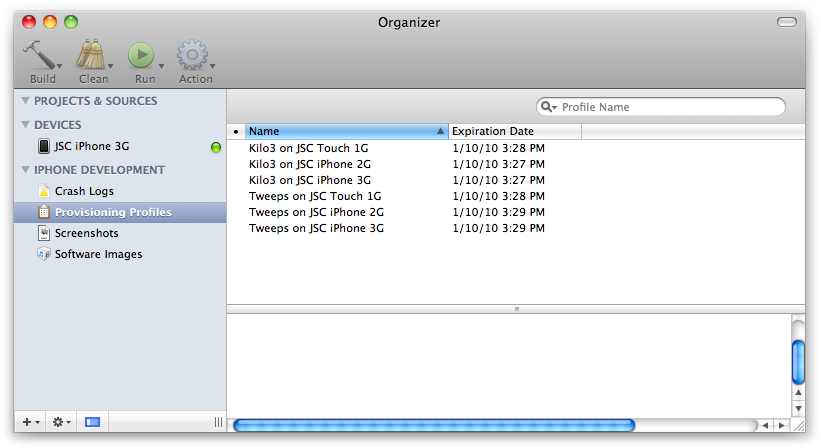Sort by the Name column header
The width and height of the screenshot is (821, 448).
coord(340,131)
